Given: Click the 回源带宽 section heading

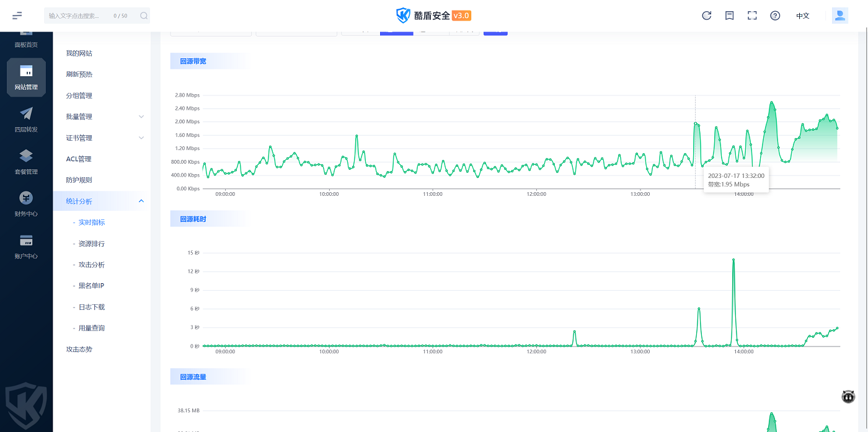Looking at the screenshot, I should tap(193, 61).
